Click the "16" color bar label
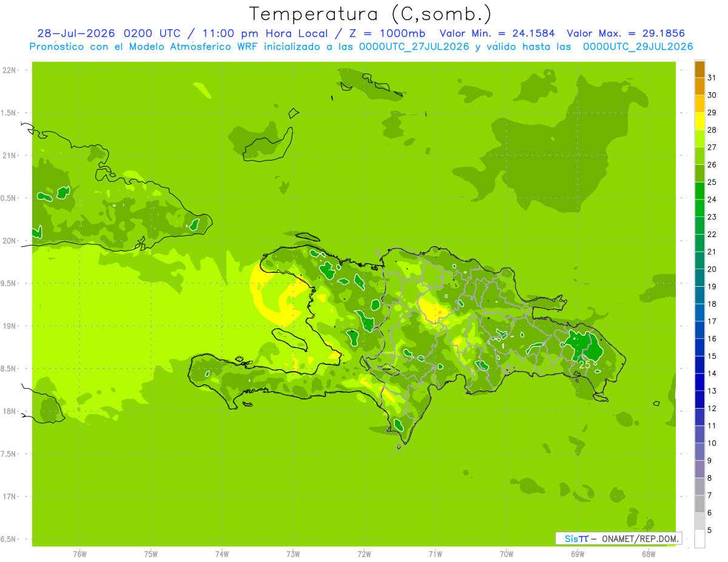 tap(712, 339)
